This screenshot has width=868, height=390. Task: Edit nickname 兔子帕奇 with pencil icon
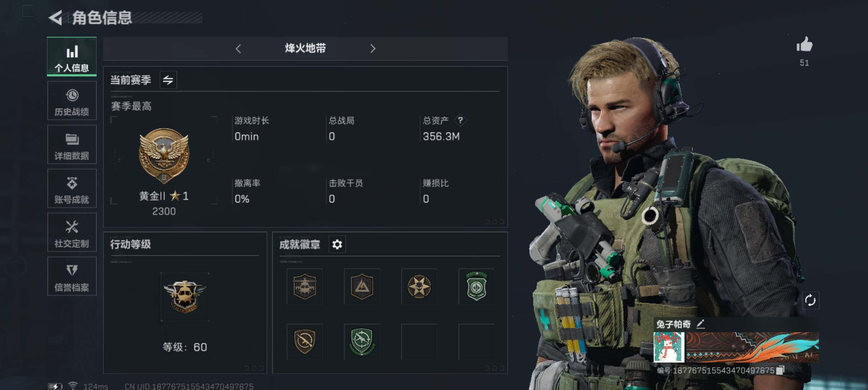[700, 324]
